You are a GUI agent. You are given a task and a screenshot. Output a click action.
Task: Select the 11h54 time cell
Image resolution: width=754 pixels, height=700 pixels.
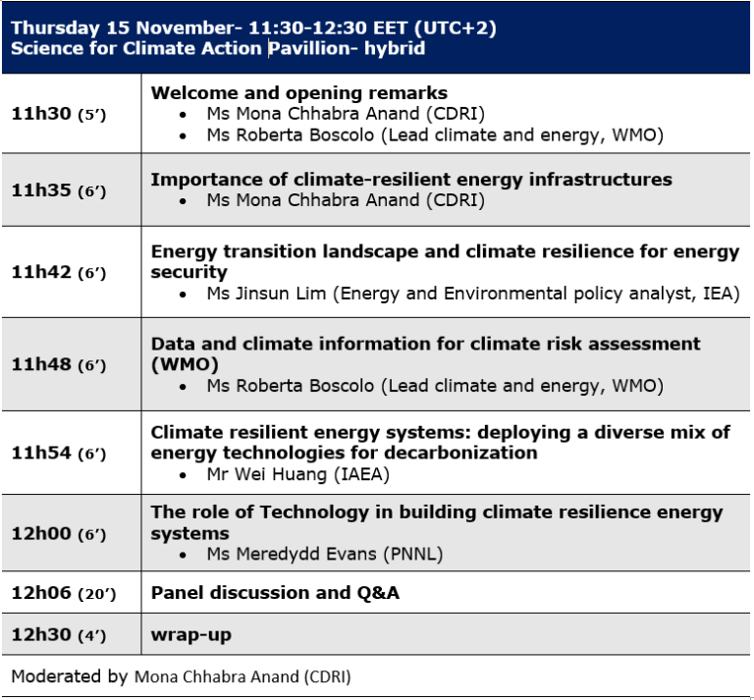click(x=58, y=453)
